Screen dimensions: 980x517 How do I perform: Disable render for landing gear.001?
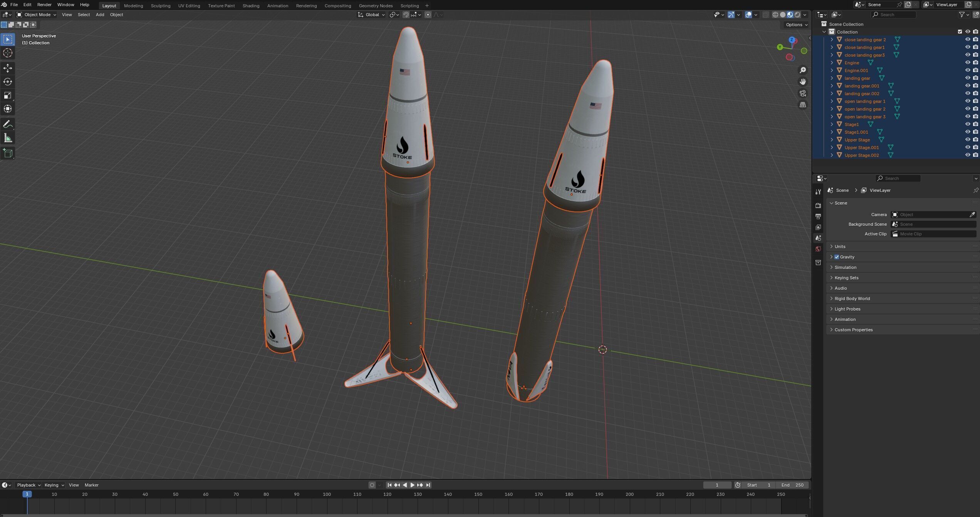tap(975, 86)
